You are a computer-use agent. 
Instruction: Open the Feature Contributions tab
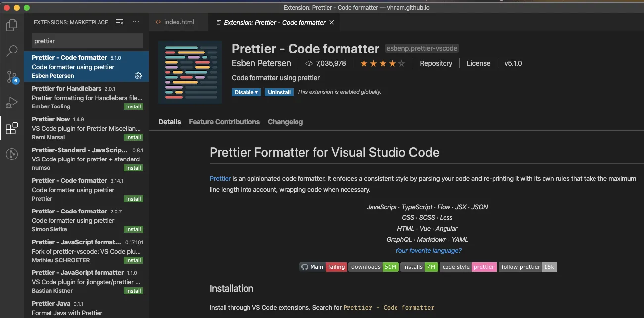pos(224,122)
